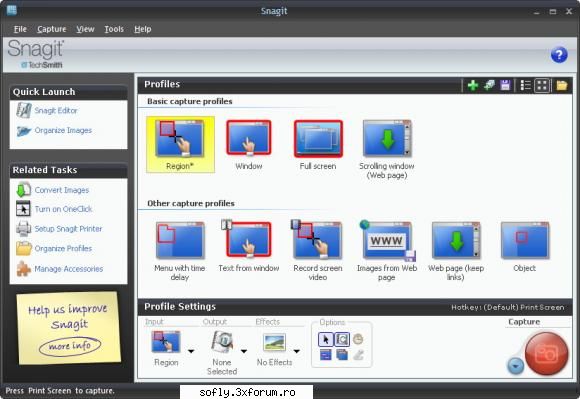Viewport: 580px width, 399px height.
Task: Click the profile wizard icon beside plus
Action: tap(489, 85)
